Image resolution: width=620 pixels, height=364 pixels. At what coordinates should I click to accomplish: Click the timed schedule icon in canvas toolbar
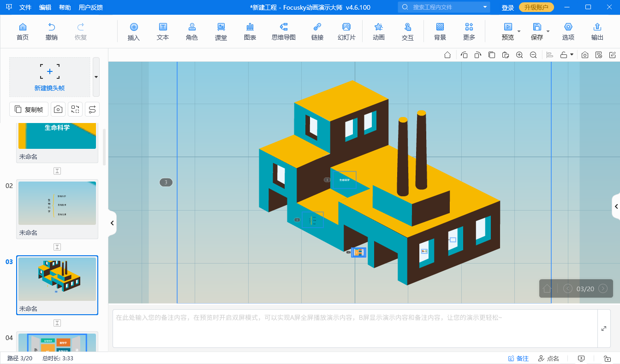(599, 55)
